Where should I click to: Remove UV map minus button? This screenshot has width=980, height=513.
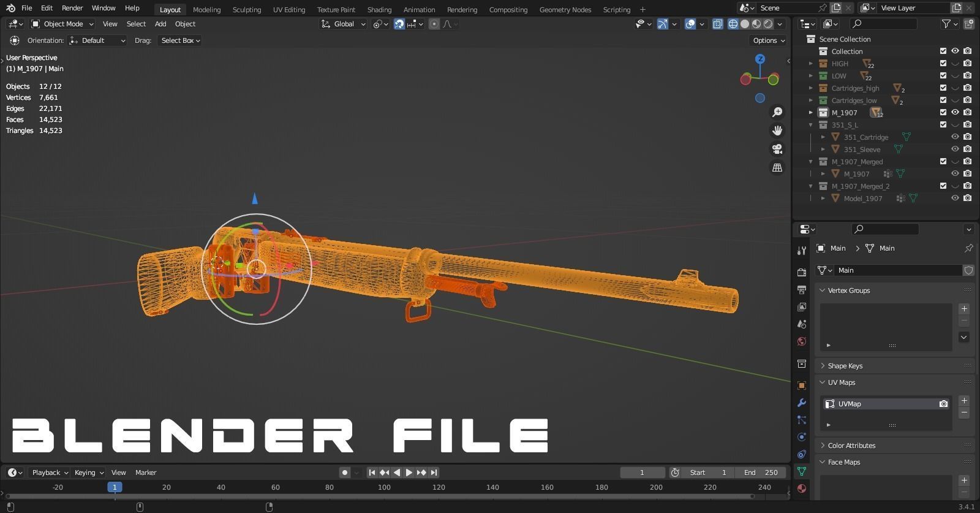pyautogui.click(x=964, y=412)
